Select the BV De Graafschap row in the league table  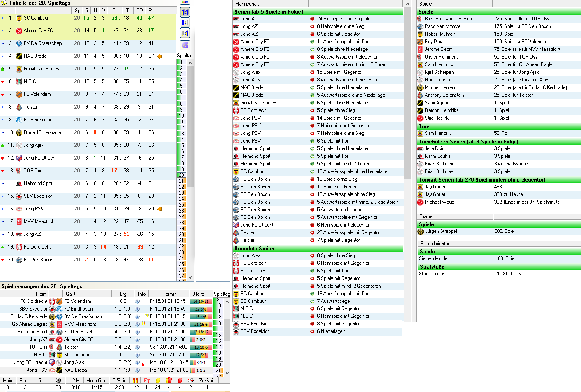tap(88, 43)
